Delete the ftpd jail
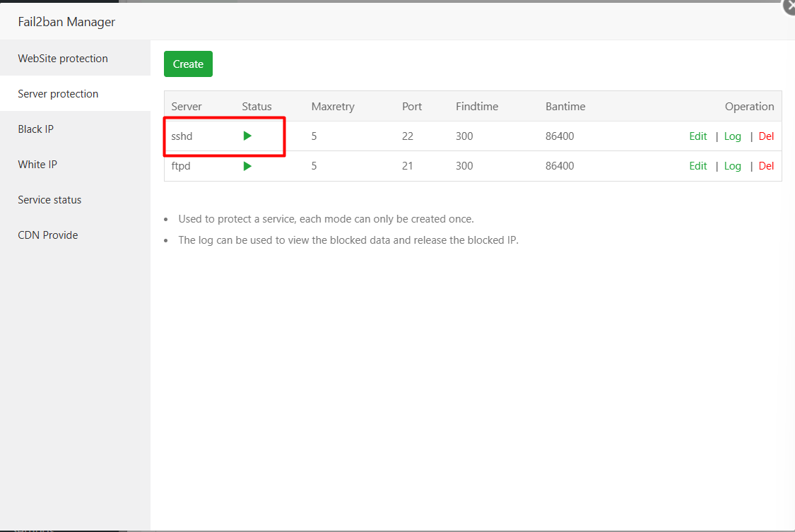The image size is (795, 532). 766,165
